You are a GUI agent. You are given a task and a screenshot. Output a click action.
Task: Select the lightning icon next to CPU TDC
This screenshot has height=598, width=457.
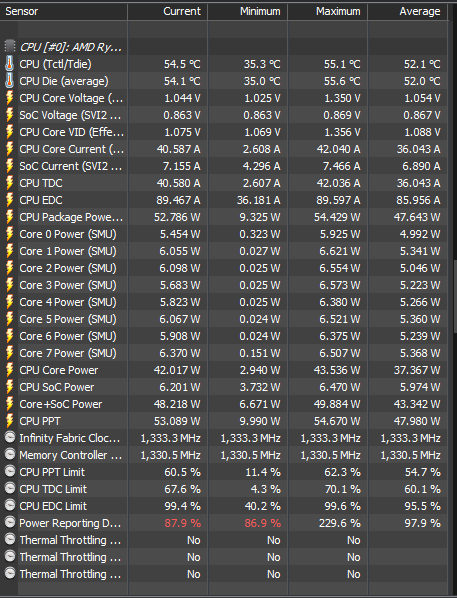coord(10,183)
